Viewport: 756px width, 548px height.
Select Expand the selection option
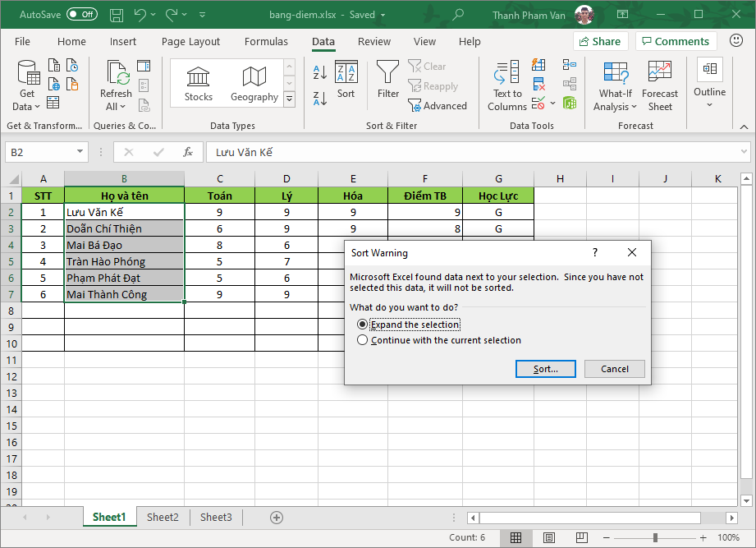click(x=408, y=325)
